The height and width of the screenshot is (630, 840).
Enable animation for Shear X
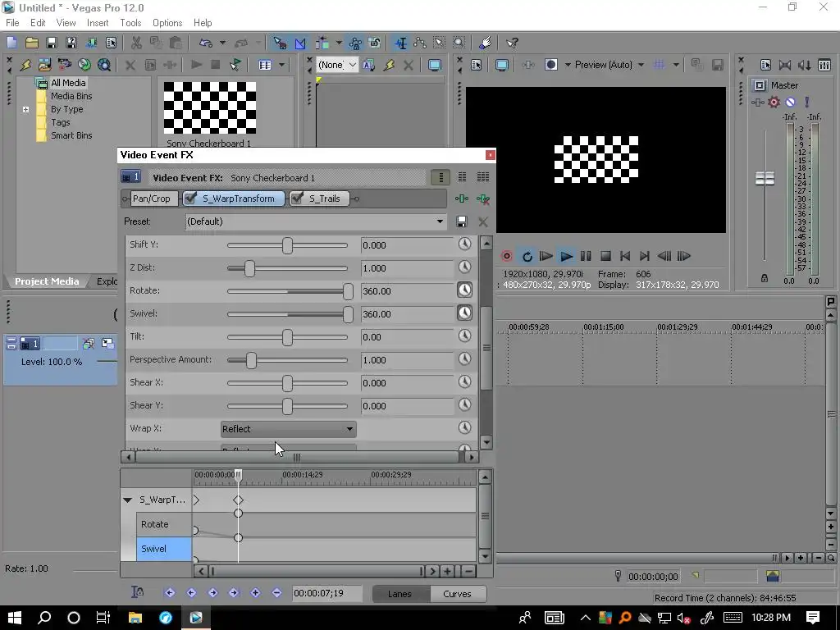pyautogui.click(x=464, y=382)
